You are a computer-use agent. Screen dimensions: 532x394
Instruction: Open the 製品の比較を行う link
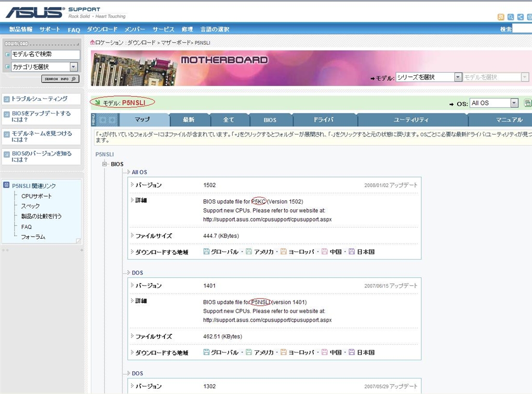click(41, 216)
